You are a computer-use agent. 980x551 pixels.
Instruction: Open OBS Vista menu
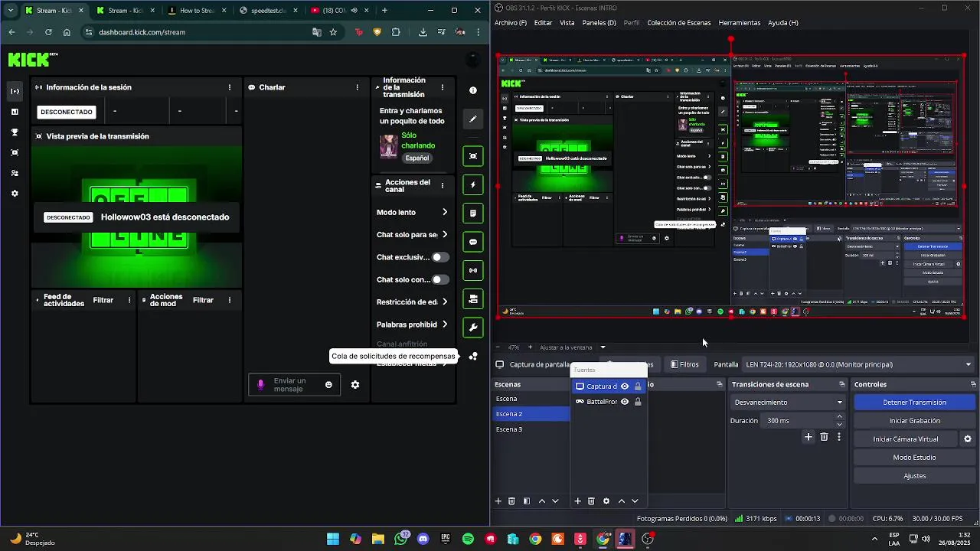point(567,23)
